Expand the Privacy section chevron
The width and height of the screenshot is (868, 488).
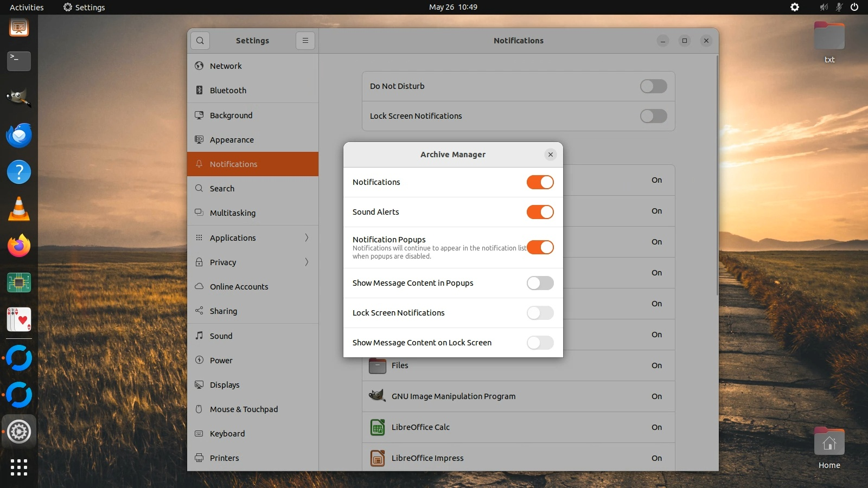[x=307, y=262]
